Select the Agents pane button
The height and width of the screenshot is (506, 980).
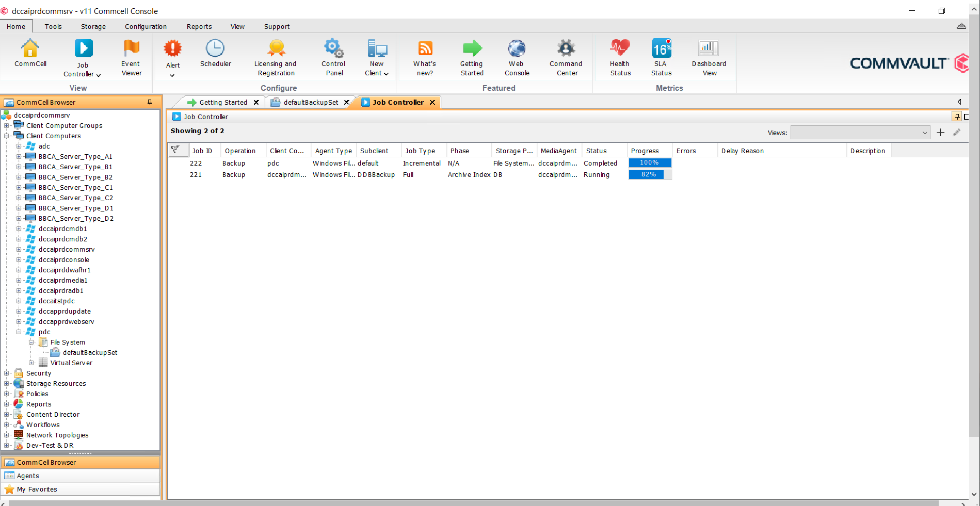81,476
